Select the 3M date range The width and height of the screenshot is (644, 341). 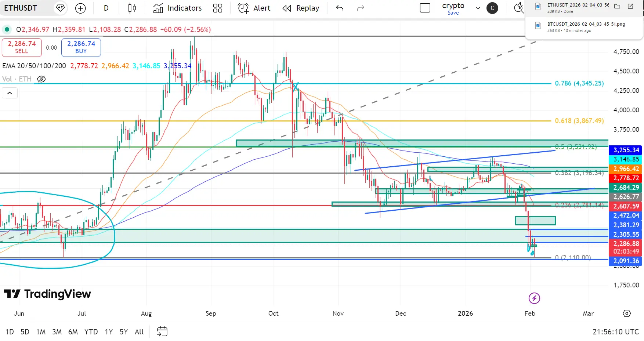57,332
